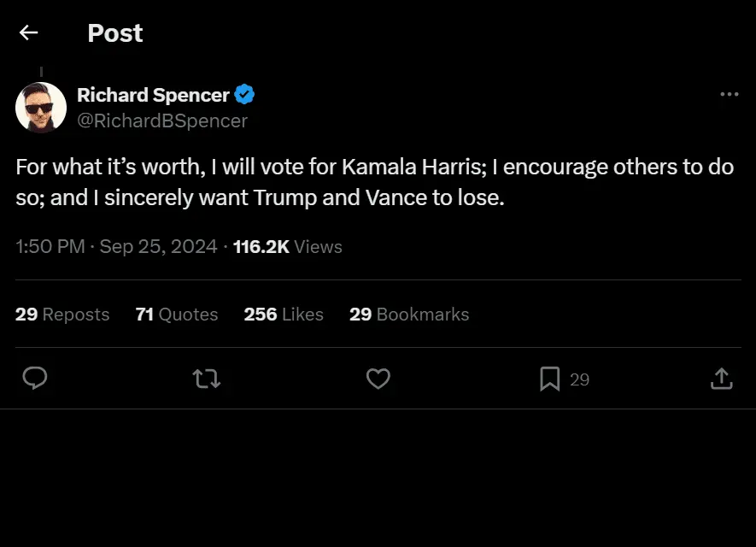Open Richard Spencer's profile picture
756x547 pixels.
pos(41,108)
